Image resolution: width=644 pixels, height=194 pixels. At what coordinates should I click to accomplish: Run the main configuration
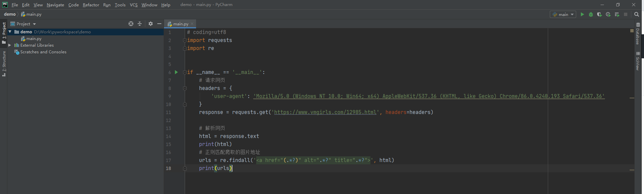(582, 14)
